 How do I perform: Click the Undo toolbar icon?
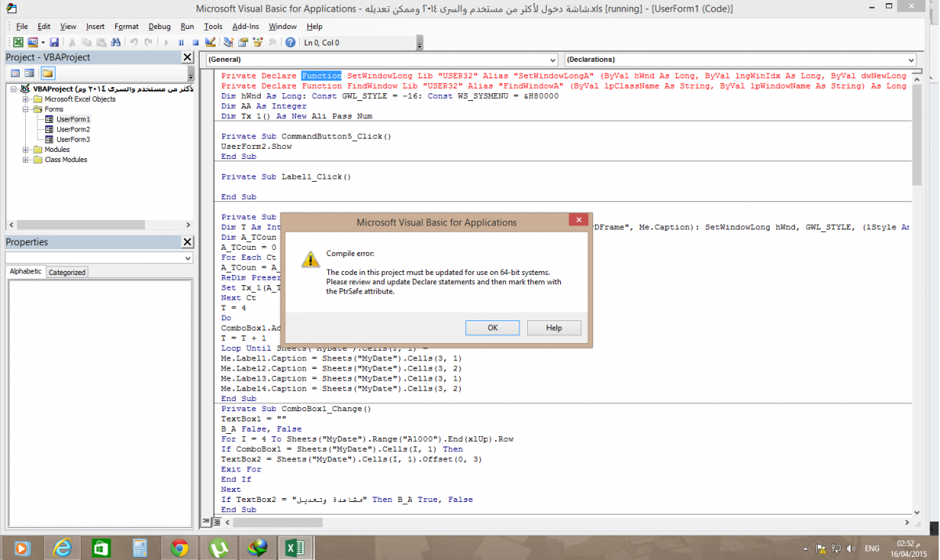[134, 42]
